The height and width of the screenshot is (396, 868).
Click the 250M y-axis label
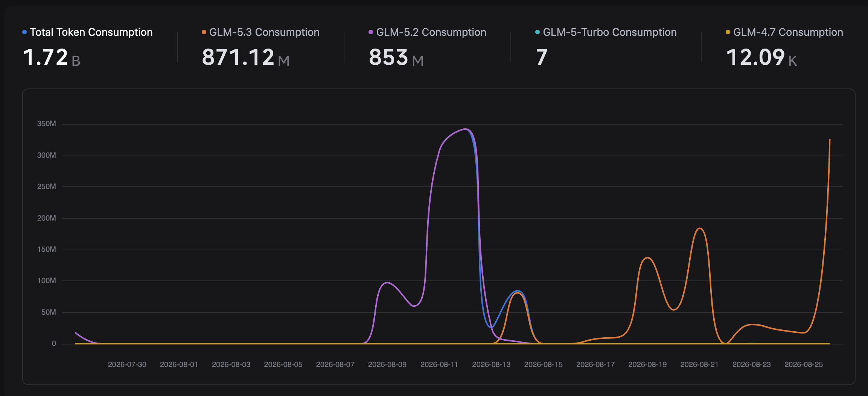[x=47, y=187]
